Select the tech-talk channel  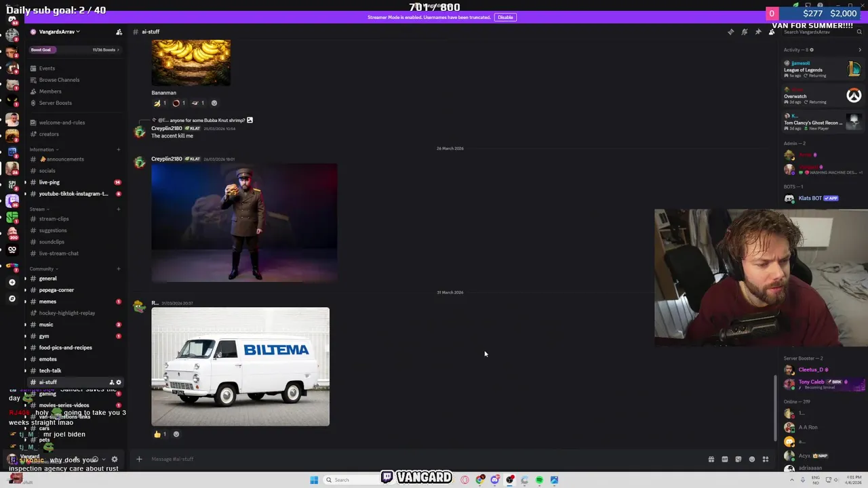coord(75,371)
